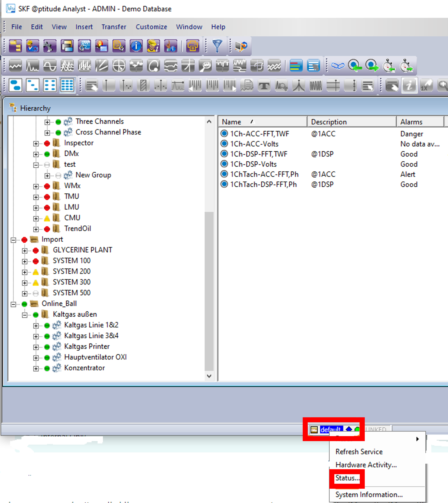Open the Customize menu

point(151,27)
